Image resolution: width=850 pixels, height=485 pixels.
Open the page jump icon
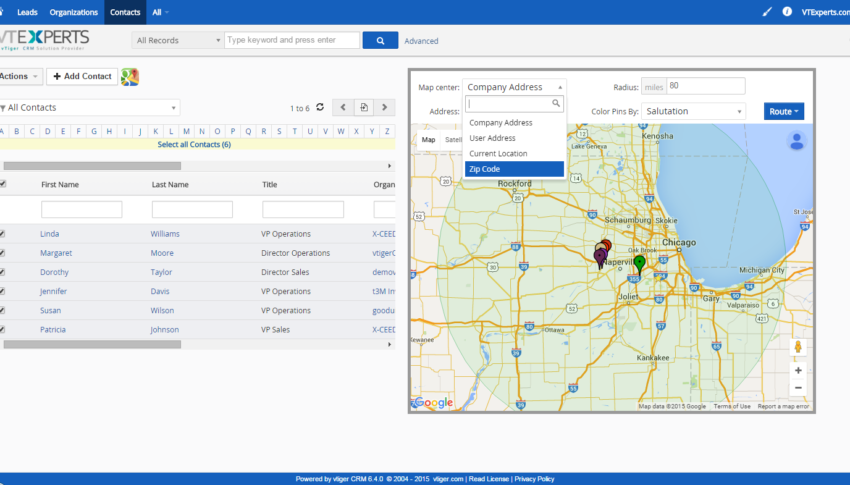tap(364, 107)
